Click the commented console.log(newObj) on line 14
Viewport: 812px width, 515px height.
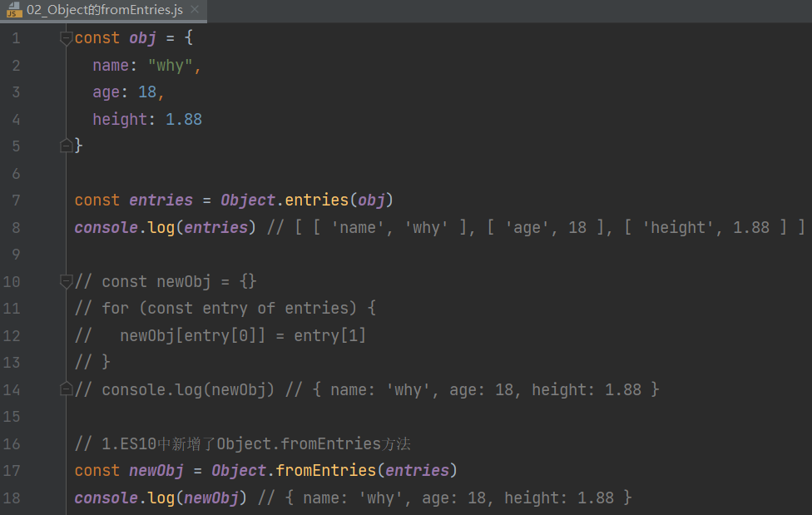pos(175,389)
